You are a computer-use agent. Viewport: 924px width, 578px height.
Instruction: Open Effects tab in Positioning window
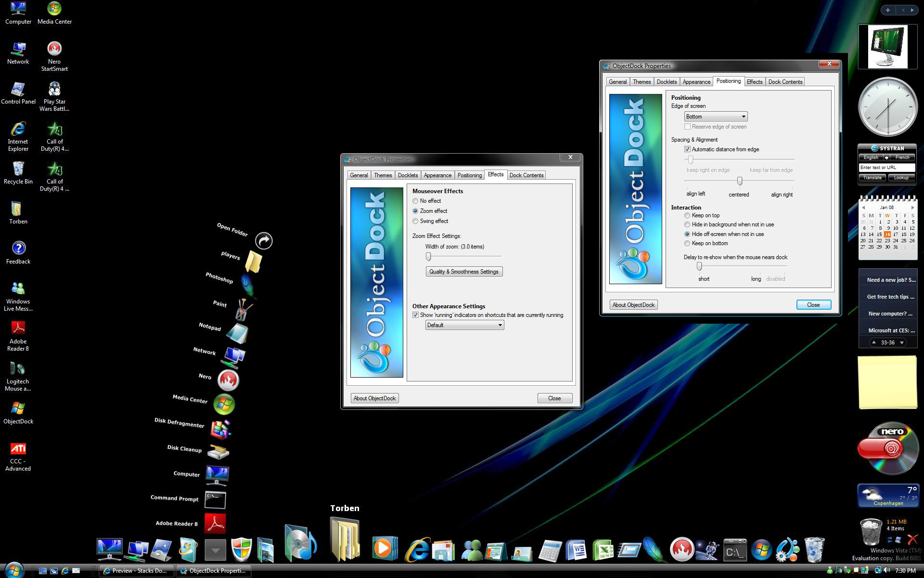coord(754,82)
